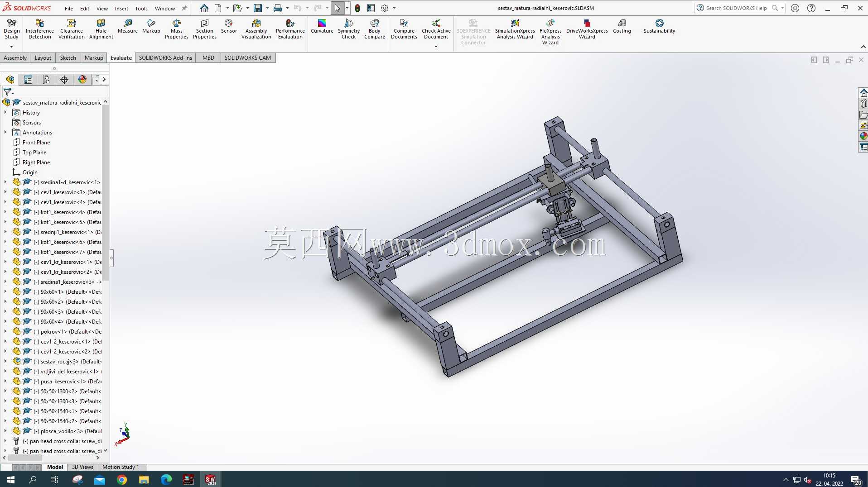Open the DisplayManager panel tab
This screenshot has width=868, height=487.
[x=82, y=80]
